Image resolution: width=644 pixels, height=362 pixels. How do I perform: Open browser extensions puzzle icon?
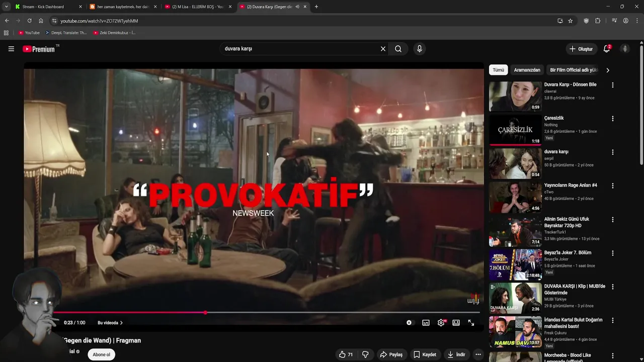click(x=598, y=21)
